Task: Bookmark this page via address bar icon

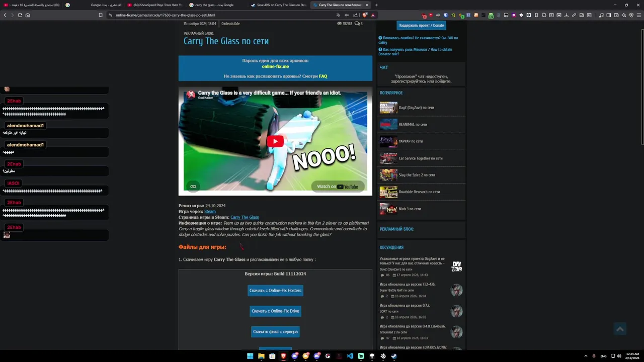Action: pos(101,15)
